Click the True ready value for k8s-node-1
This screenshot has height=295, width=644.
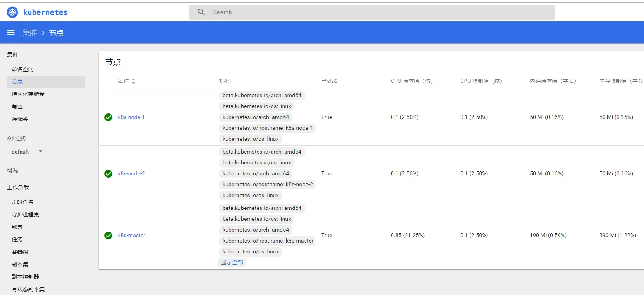[x=327, y=117]
